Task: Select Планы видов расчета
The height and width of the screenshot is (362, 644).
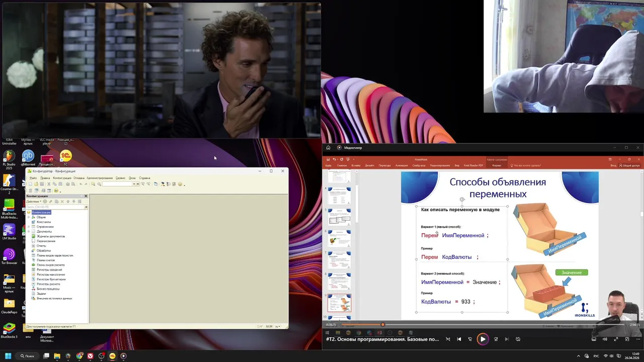Action: point(51,265)
